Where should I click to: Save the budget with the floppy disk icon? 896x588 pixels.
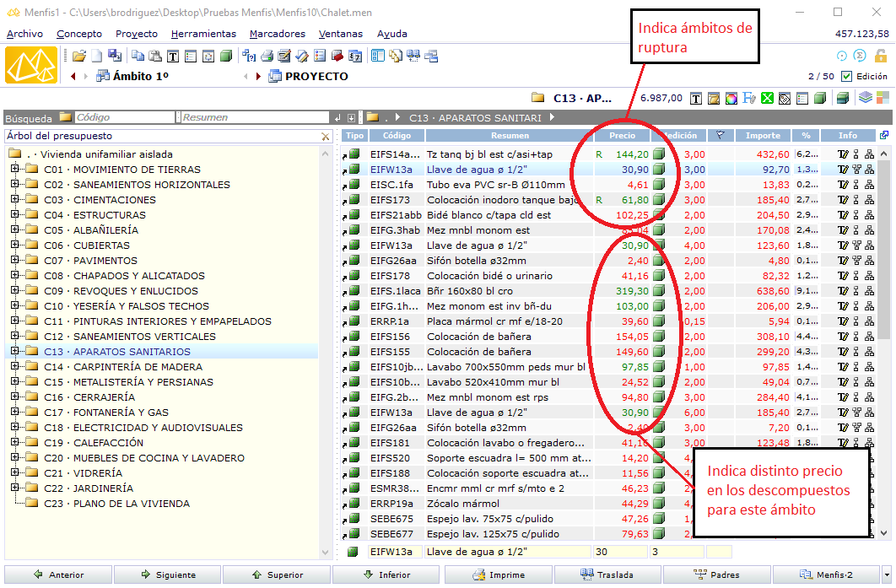coord(115,56)
